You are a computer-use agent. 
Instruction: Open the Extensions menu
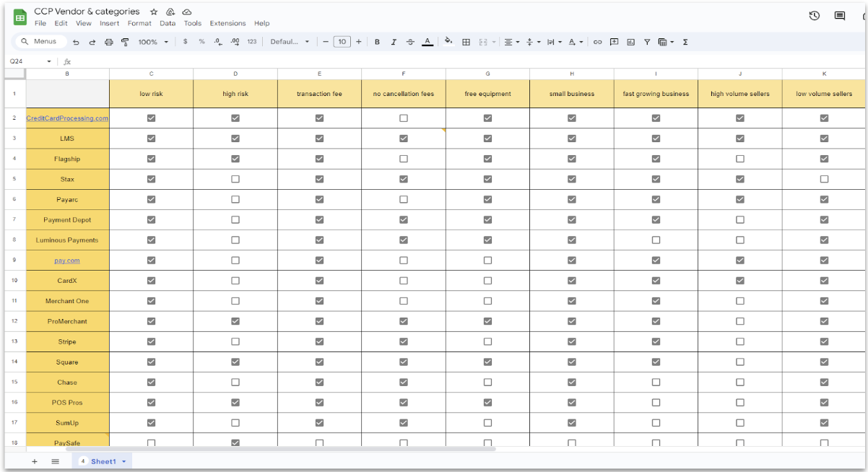227,23
